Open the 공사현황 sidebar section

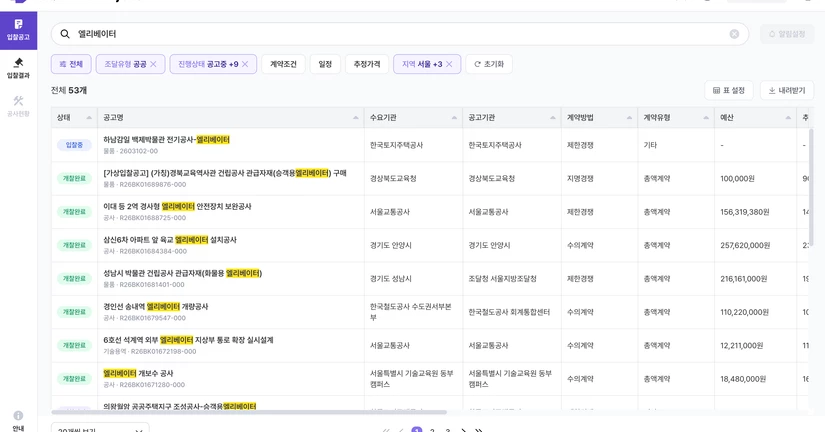[18, 105]
